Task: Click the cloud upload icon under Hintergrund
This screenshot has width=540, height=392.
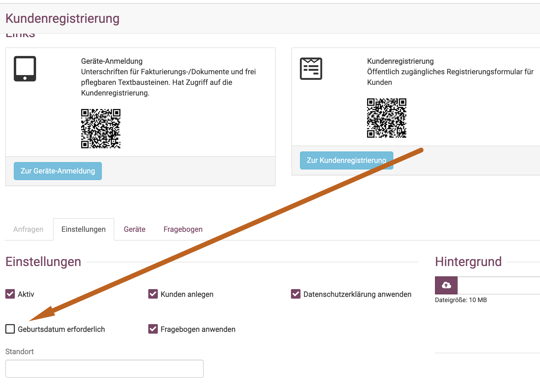Action: (x=446, y=285)
